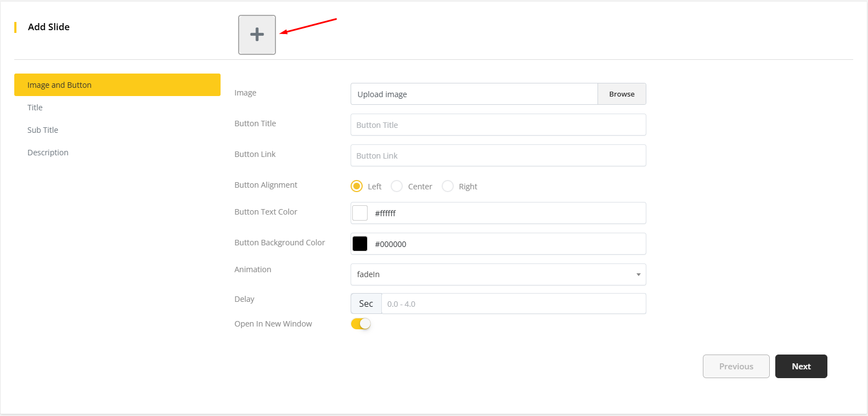Open the Title section tab
This screenshot has width=868, height=416.
(x=35, y=108)
